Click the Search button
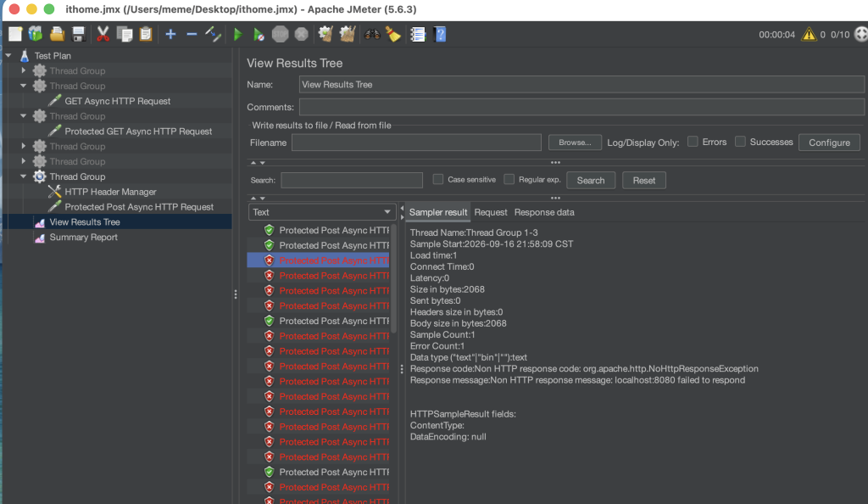This screenshot has width=868, height=504. 591,180
